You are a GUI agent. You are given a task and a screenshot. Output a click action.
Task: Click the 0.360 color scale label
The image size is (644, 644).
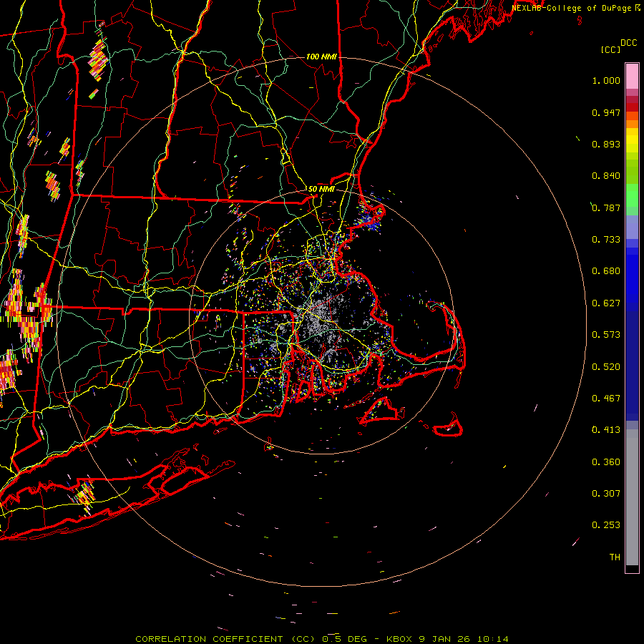coord(606,462)
